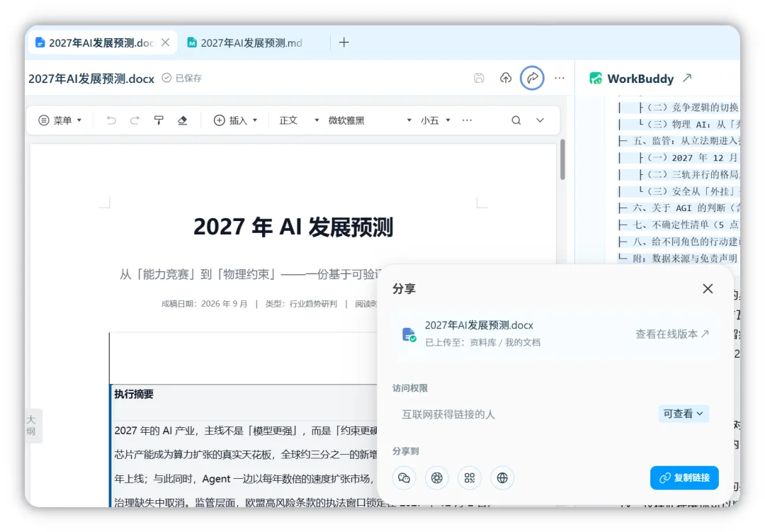Open the 插入 insert dropdown
Image resolution: width=765 pixels, height=532 pixels.
point(236,120)
